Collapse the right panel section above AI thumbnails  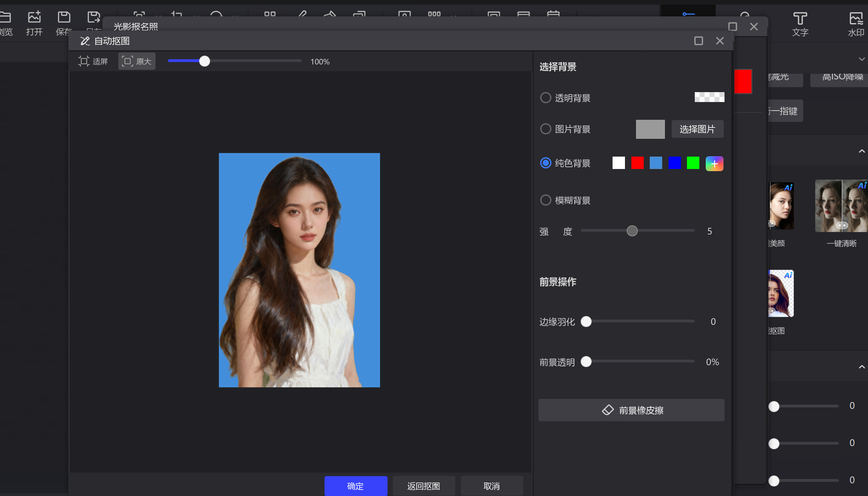coord(861,151)
